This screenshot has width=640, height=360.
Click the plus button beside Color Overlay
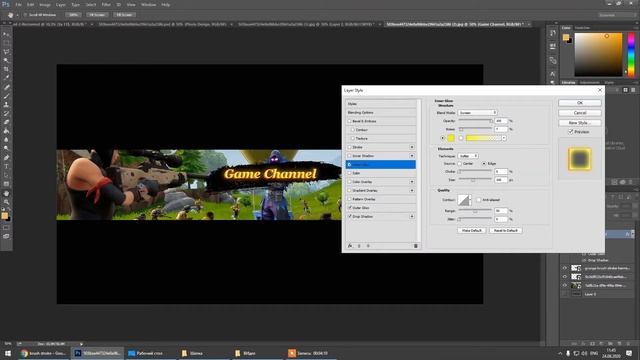(412, 182)
